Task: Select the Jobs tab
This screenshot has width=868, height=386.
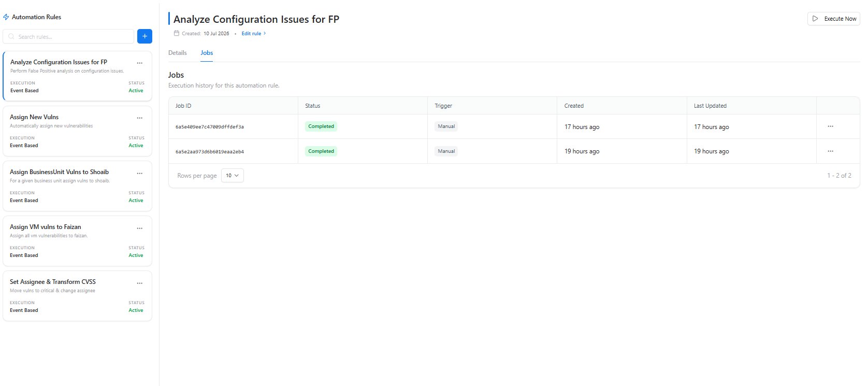Action: point(207,53)
